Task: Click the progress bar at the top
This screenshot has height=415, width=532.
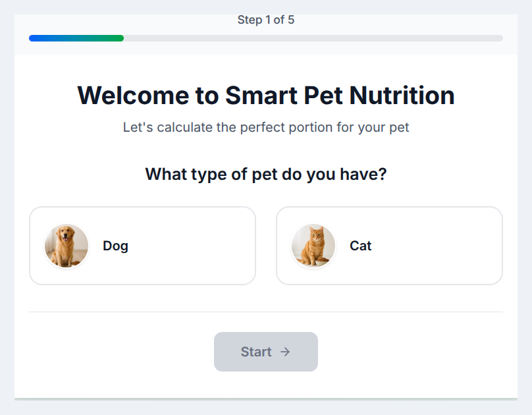Action: tap(266, 38)
